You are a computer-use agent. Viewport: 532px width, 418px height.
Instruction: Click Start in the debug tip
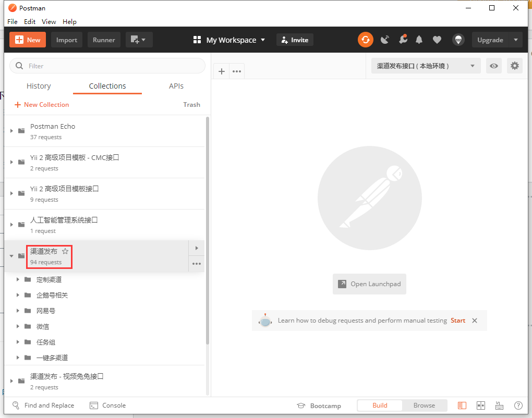coord(458,321)
